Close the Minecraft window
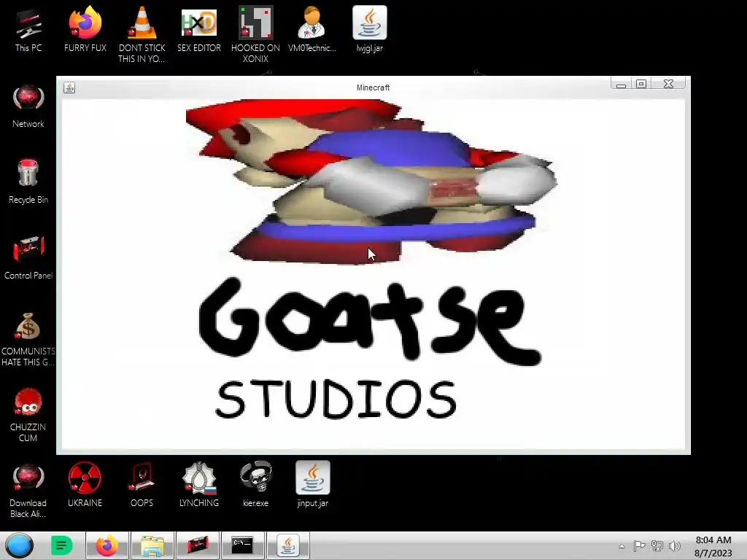 coord(669,84)
